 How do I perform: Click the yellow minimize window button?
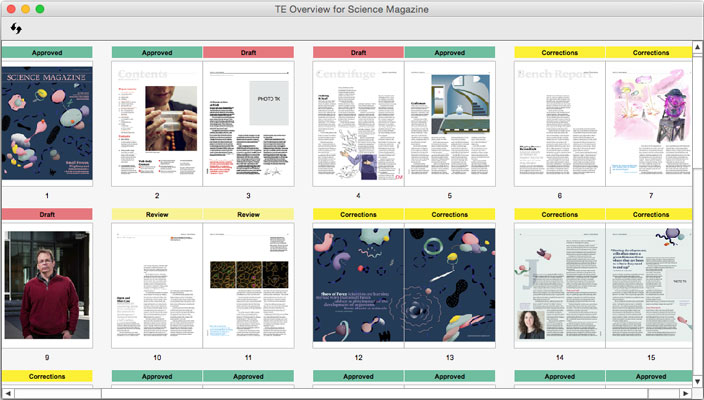[26, 9]
